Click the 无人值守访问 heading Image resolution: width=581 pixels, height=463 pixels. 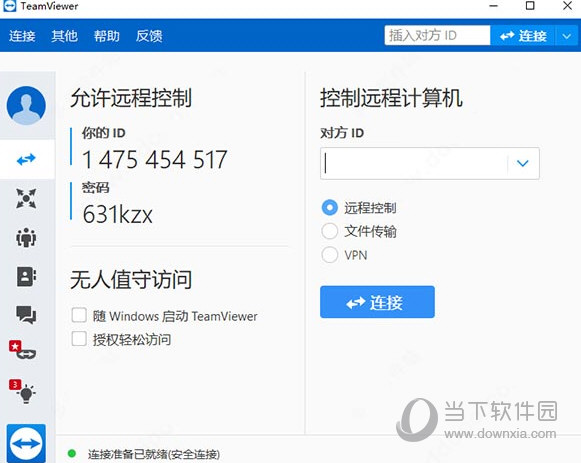131,280
